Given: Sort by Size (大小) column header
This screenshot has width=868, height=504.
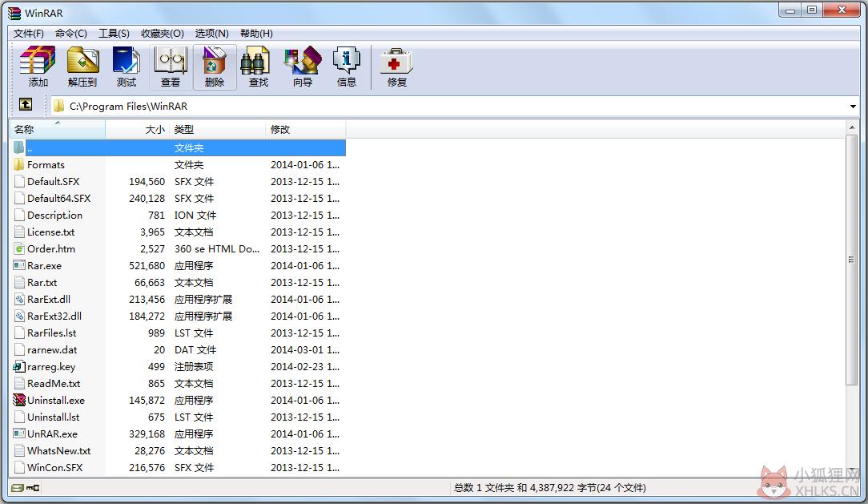Looking at the screenshot, I should click(137, 129).
